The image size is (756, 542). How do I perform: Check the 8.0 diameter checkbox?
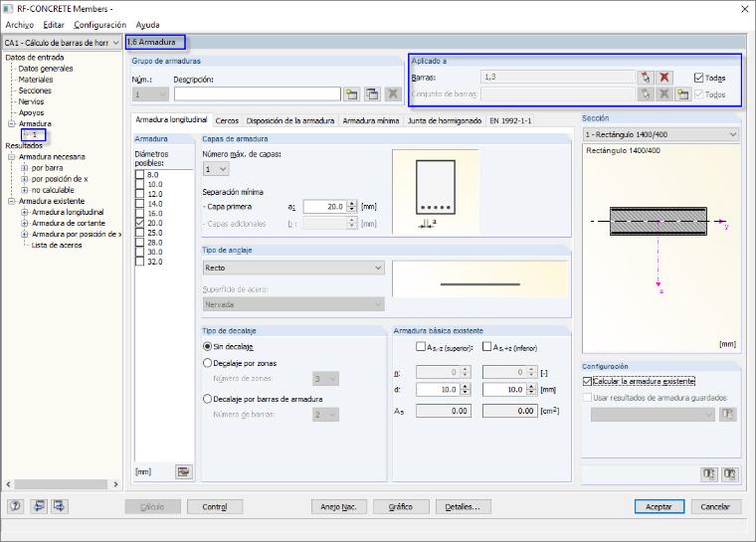click(140, 175)
